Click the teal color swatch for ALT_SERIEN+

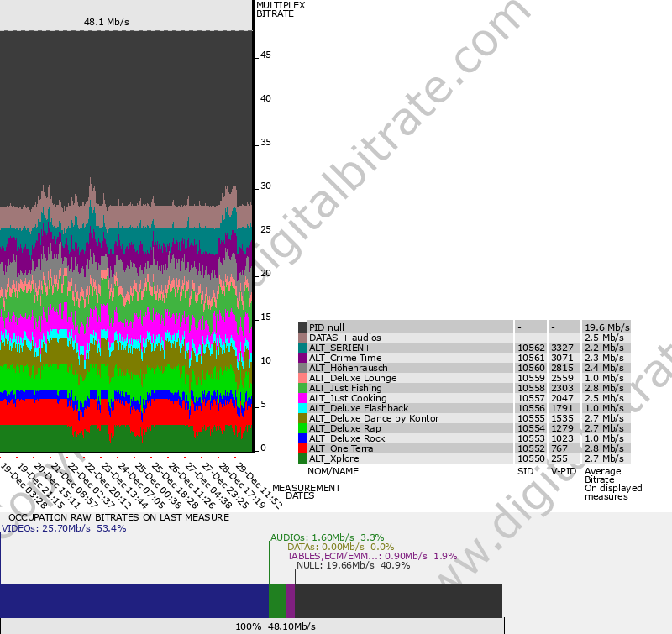tap(301, 347)
